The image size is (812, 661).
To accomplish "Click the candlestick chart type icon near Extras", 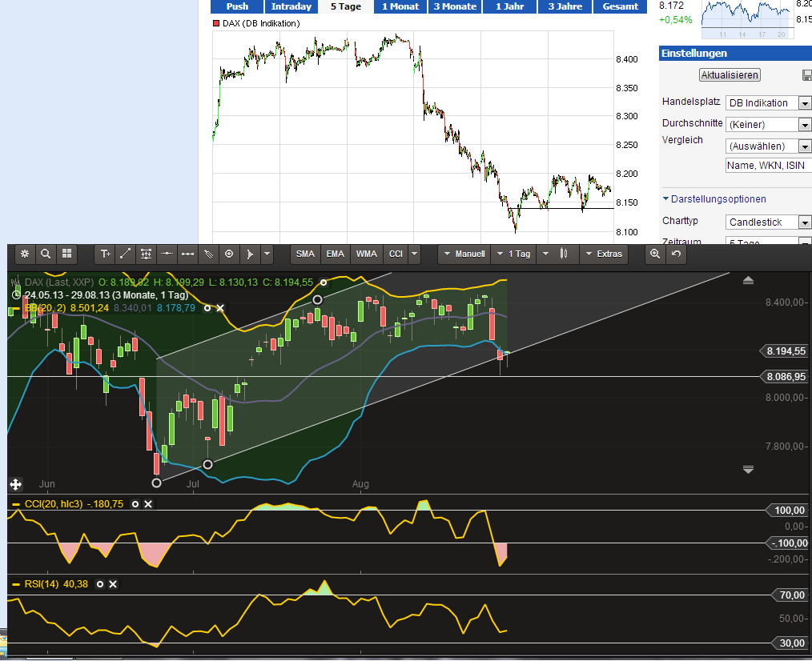I will 563,254.
